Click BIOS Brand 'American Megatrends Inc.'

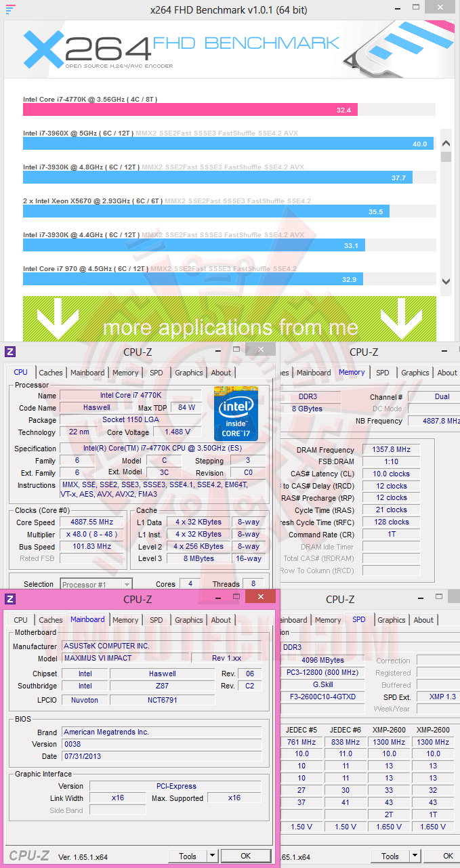coord(161,732)
